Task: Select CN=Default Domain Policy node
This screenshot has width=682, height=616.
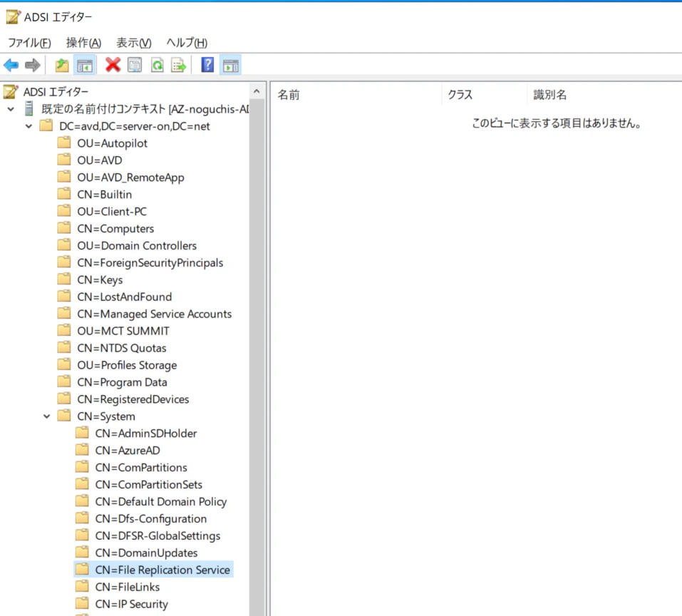Action: tap(161, 502)
